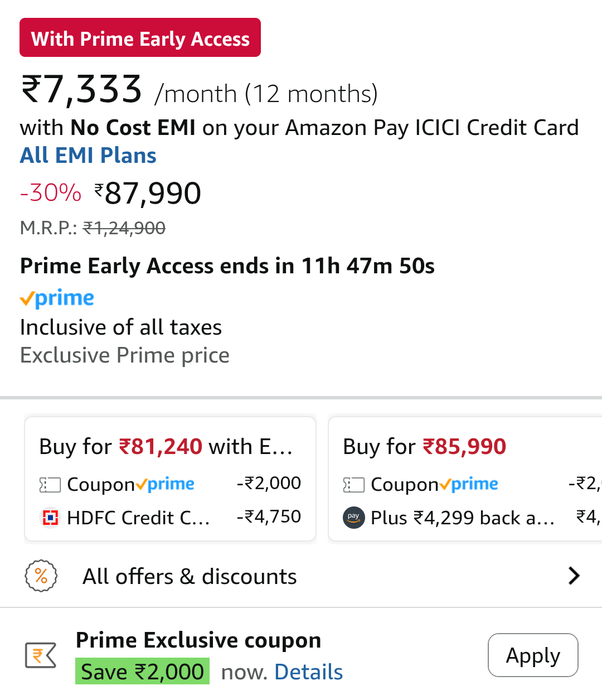Viewport: 602px width, 700px height.
Task: Tap the Prime checkmark logo under countdown
Action: [x=57, y=298]
